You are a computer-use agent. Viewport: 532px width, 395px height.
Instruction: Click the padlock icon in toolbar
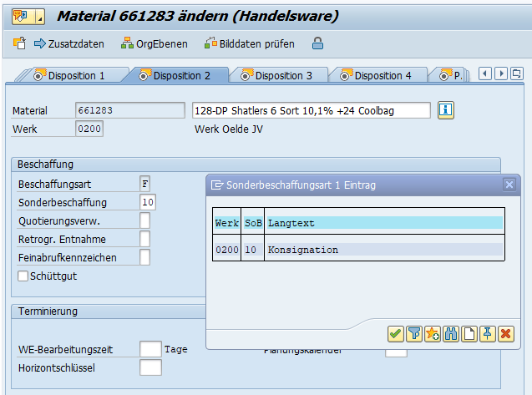click(317, 43)
